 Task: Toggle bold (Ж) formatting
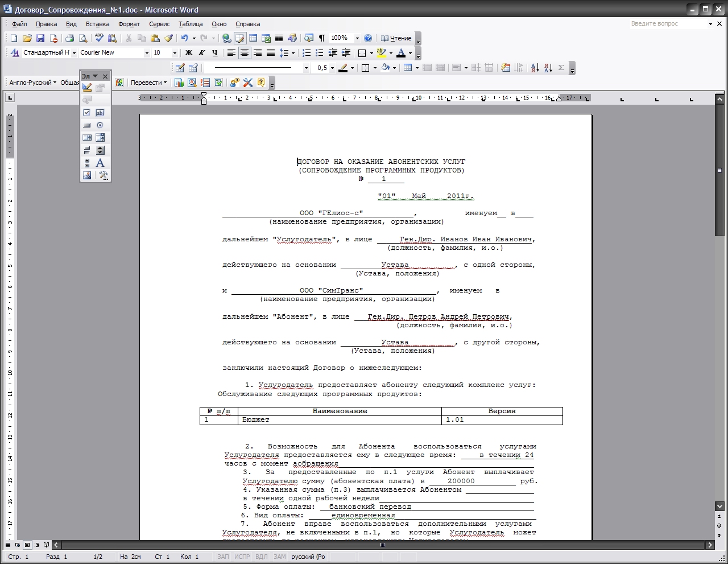click(x=189, y=52)
